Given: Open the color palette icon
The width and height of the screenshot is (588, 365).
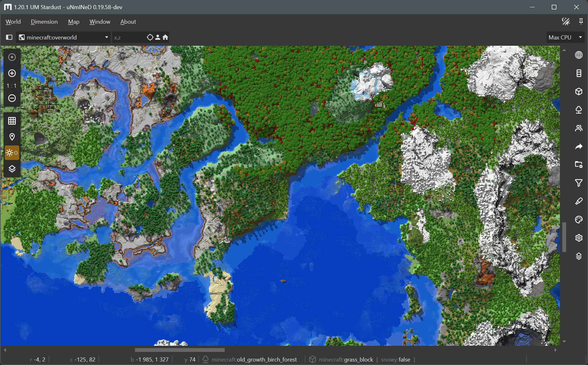Looking at the screenshot, I should [x=579, y=220].
